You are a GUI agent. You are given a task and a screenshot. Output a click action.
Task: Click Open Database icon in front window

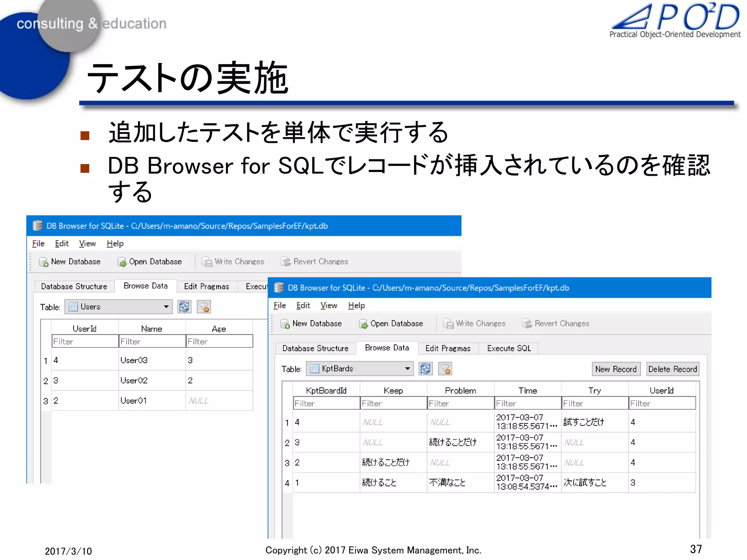coord(363,324)
